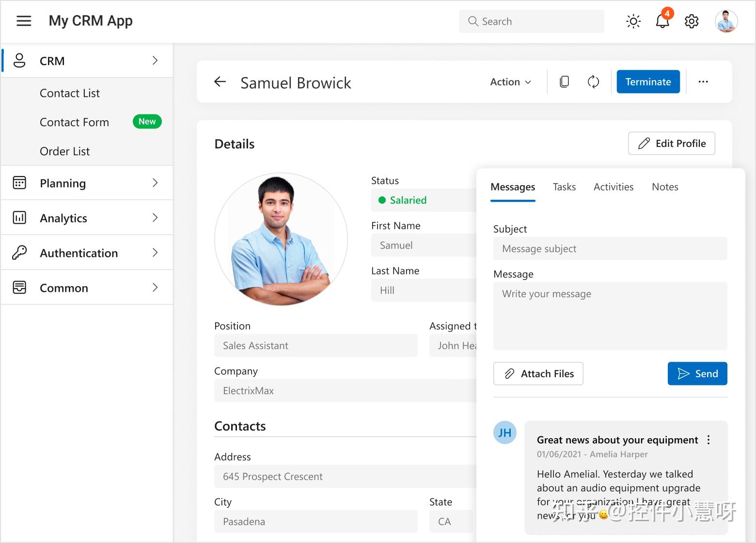
Task: Click the Terminate button
Action: (x=648, y=81)
